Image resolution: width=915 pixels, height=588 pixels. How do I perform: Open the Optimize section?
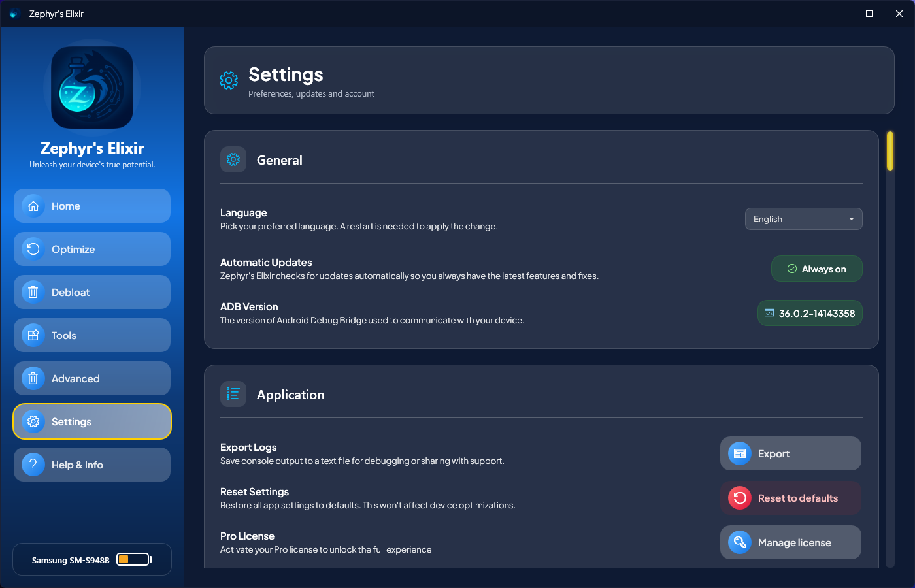92,249
